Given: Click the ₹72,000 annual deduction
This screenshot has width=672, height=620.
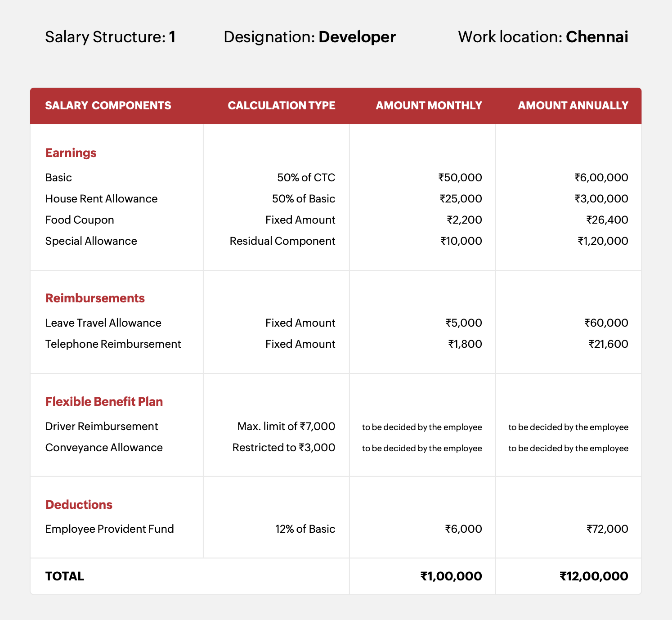Looking at the screenshot, I should (607, 529).
